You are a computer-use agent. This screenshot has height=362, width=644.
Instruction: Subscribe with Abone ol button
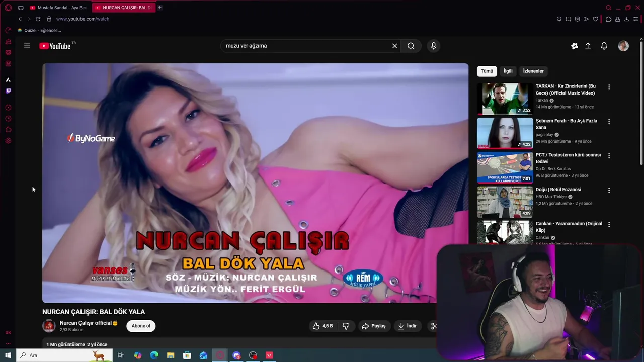coord(141,326)
